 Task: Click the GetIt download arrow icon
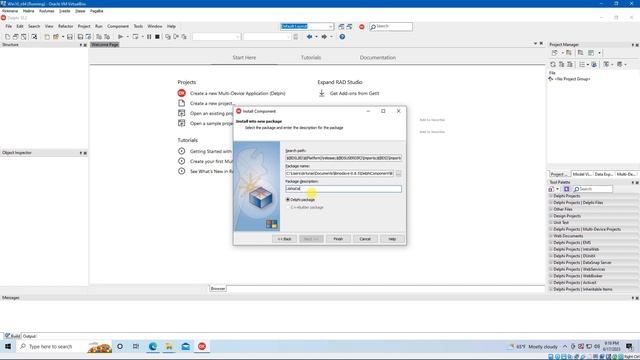tap(322, 93)
